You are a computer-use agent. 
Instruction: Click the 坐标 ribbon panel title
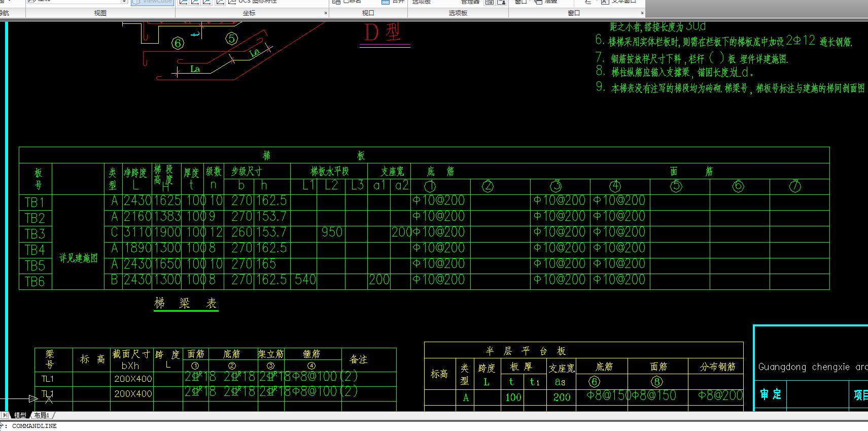pos(249,13)
